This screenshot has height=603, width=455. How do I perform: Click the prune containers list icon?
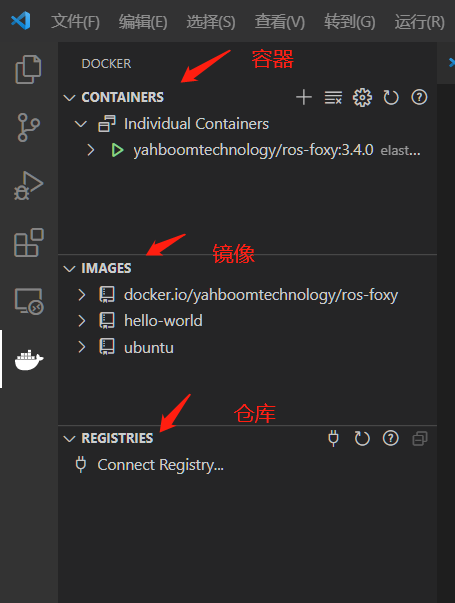(333, 98)
